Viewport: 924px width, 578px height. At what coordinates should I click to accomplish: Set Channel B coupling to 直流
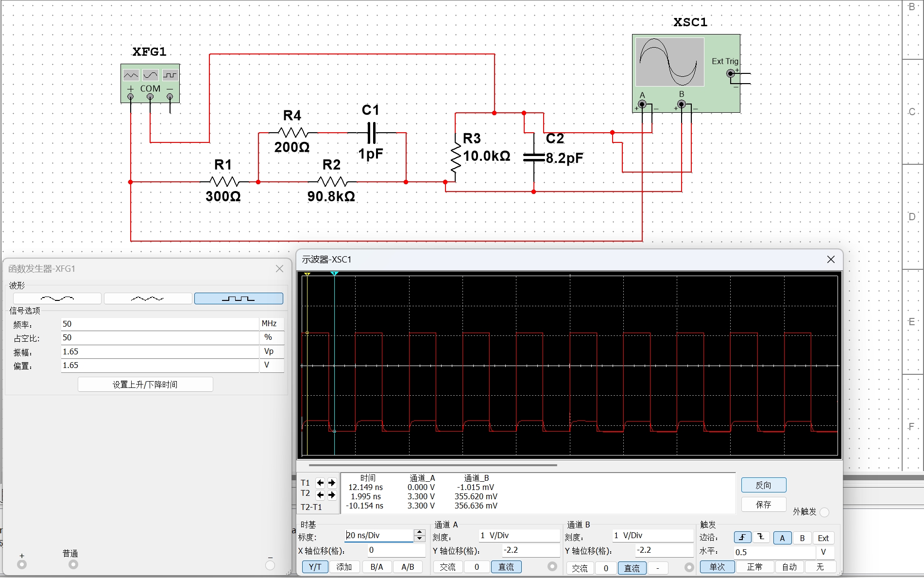point(632,568)
